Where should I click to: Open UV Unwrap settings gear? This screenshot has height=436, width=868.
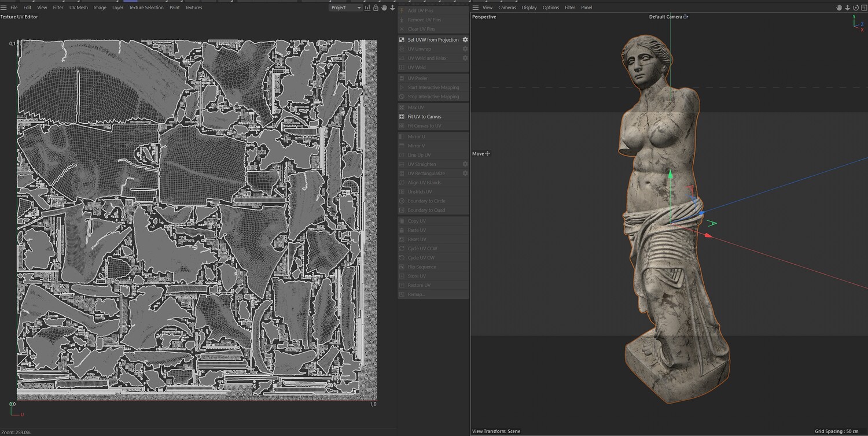465,49
